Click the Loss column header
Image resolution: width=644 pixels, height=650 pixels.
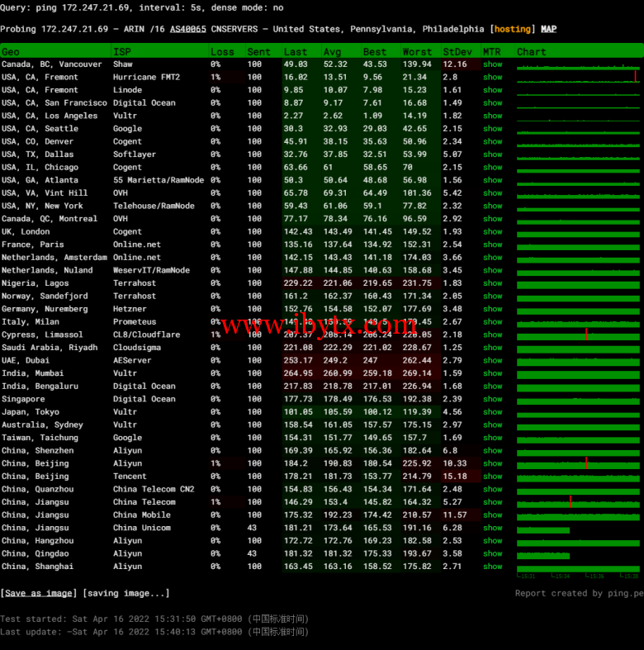click(x=221, y=51)
